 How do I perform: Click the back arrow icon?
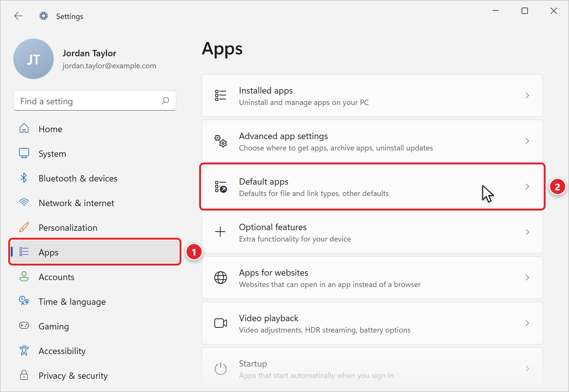point(18,16)
